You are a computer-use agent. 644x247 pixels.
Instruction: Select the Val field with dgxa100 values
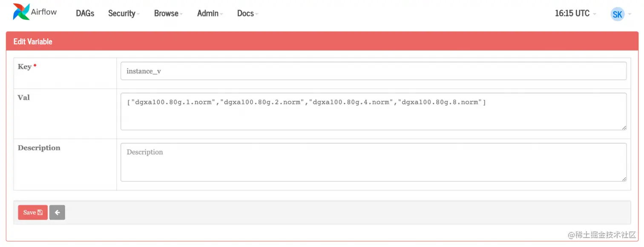pyautogui.click(x=373, y=111)
